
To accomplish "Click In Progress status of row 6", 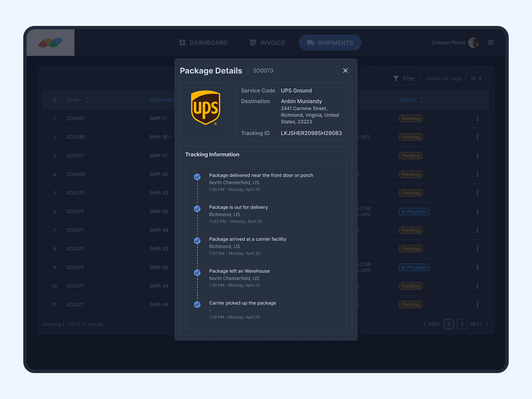I will point(414,211).
